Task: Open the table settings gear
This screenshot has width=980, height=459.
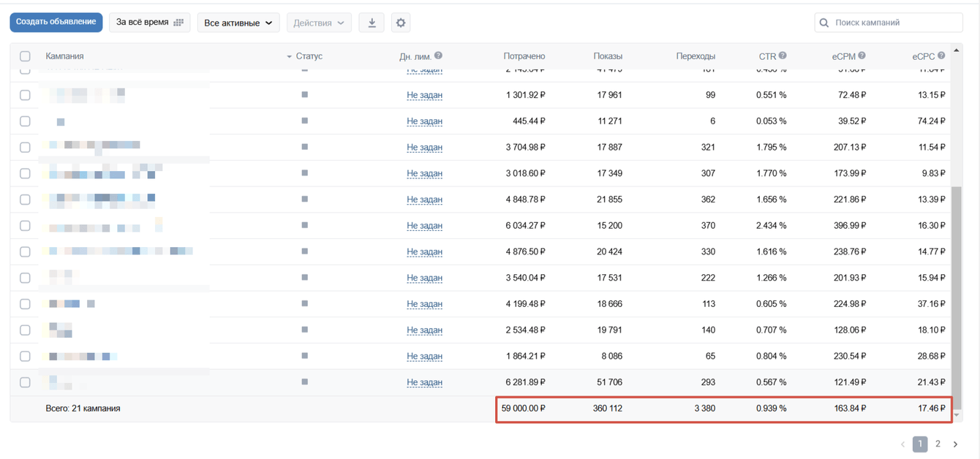Action: tap(401, 23)
